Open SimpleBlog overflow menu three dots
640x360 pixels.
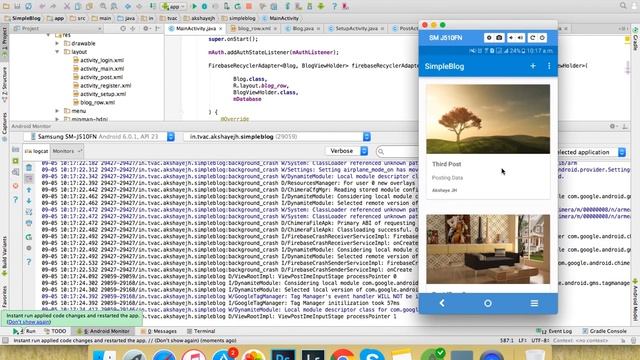(x=549, y=66)
